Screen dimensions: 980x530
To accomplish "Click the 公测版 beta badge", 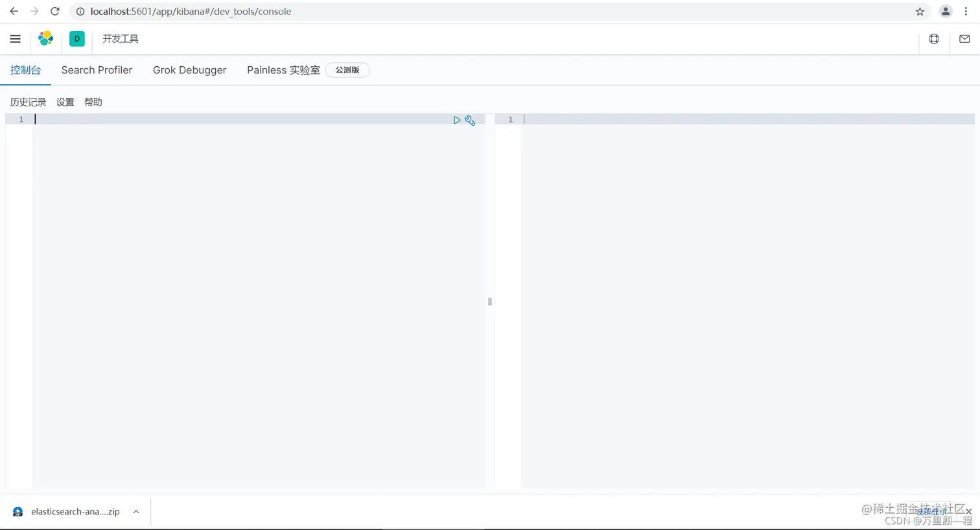I will [347, 70].
